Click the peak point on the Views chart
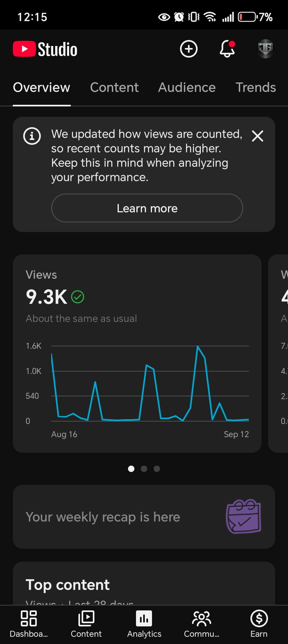The width and height of the screenshot is (288, 644). click(x=198, y=346)
